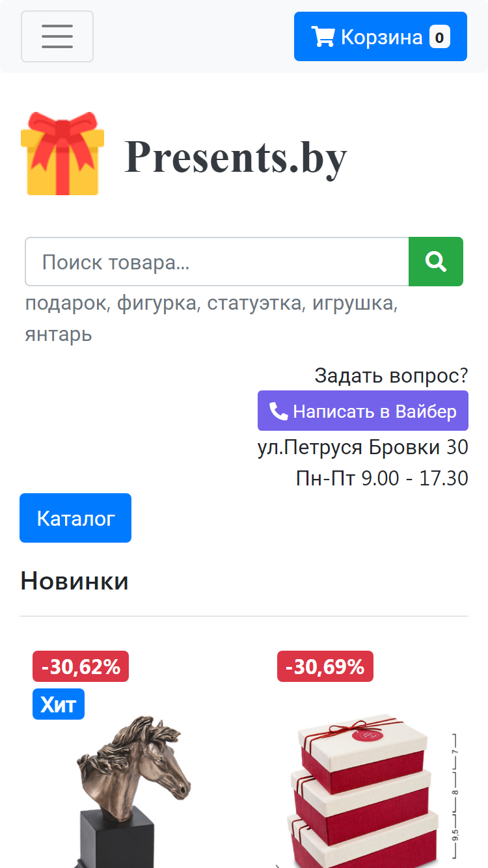Click the green magnifier search button

(x=436, y=262)
